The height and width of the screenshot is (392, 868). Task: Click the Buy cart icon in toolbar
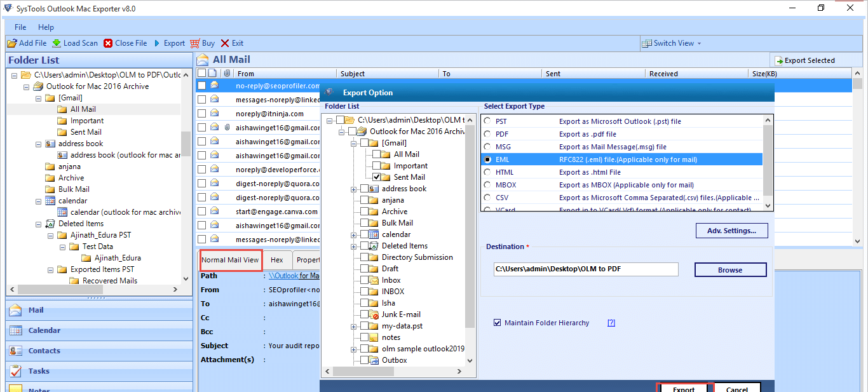[195, 43]
